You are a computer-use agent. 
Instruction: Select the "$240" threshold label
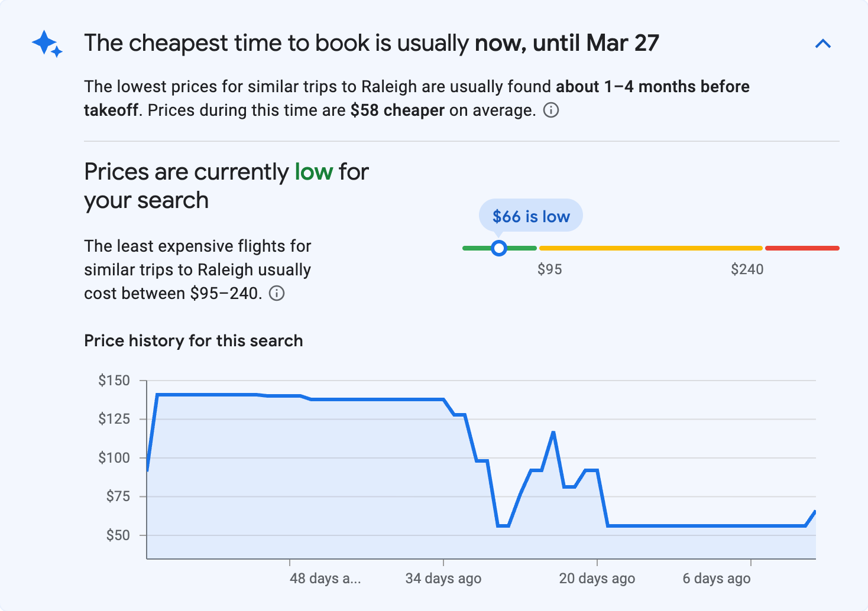[x=747, y=269]
